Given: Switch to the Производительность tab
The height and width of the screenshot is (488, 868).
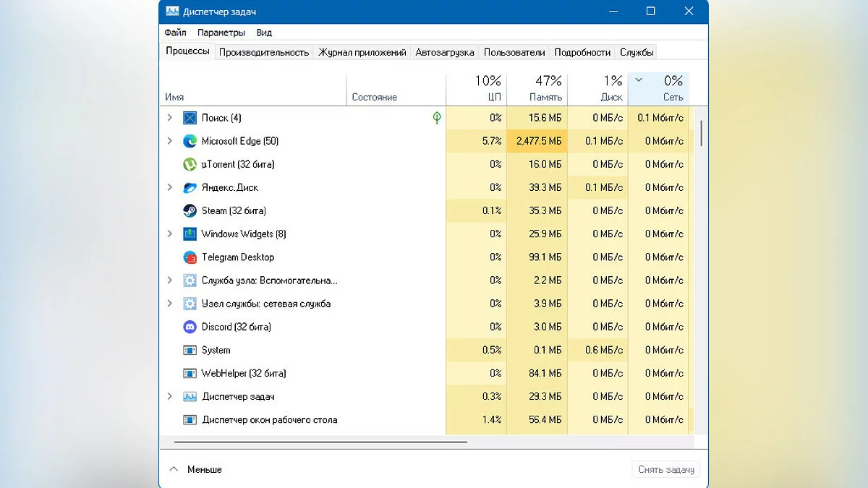Looking at the screenshot, I should [264, 52].
